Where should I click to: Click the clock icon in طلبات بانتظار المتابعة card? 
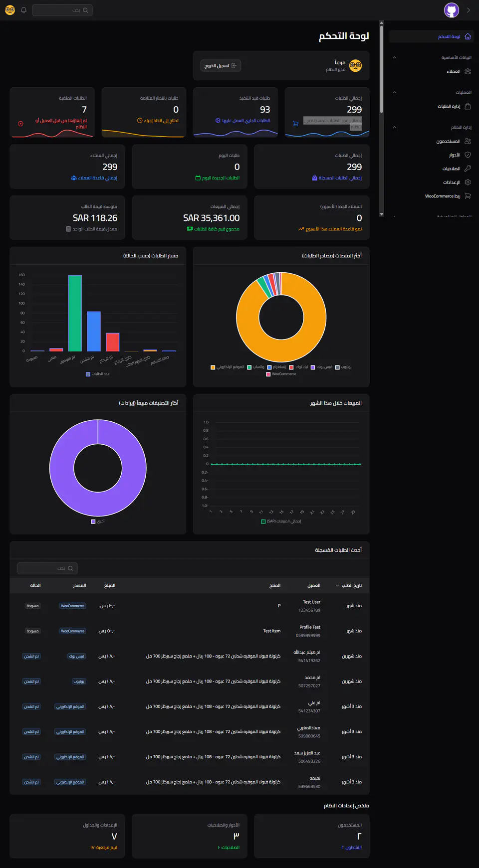[x=140, y=121]
